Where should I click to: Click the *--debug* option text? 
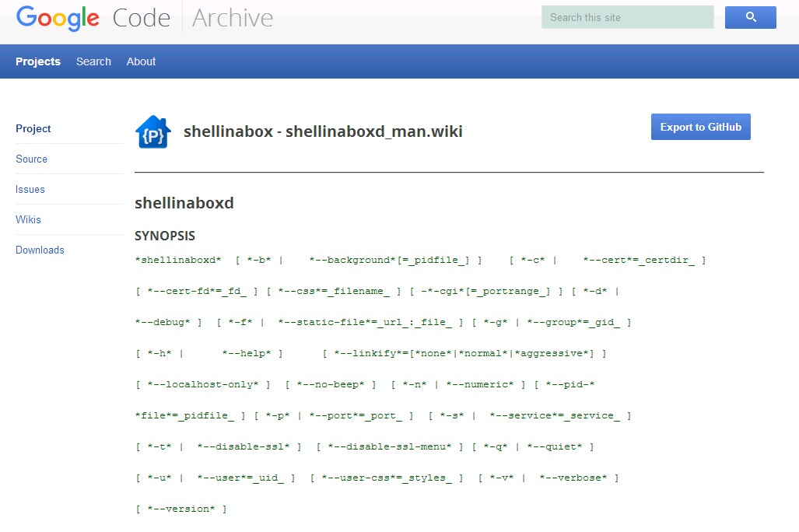pyautogui.click(x=163, y=322)
